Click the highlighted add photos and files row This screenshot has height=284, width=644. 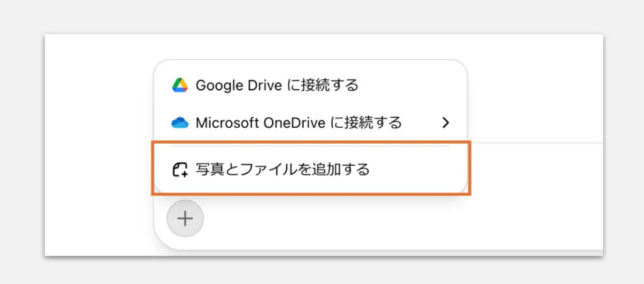pyautogui.click(x=311, y=168)
